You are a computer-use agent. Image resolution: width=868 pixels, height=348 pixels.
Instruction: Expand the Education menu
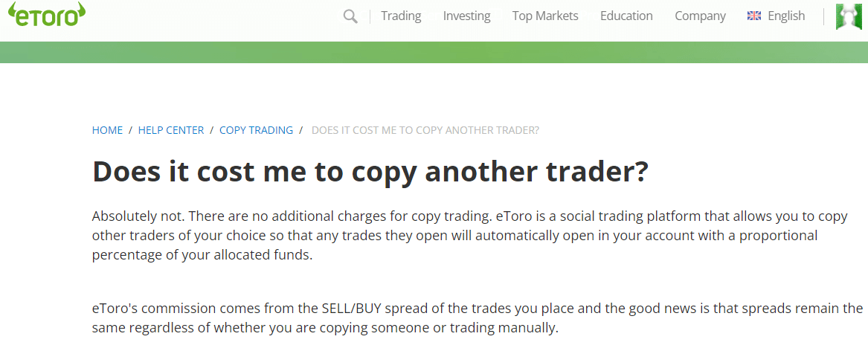(x=626, y=16)
